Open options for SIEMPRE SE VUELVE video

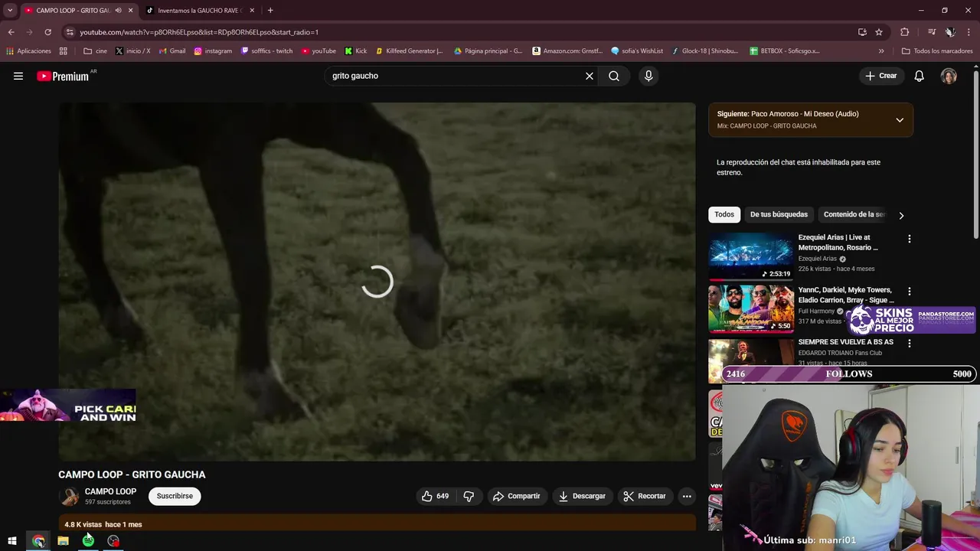click(x=909, y=344)
